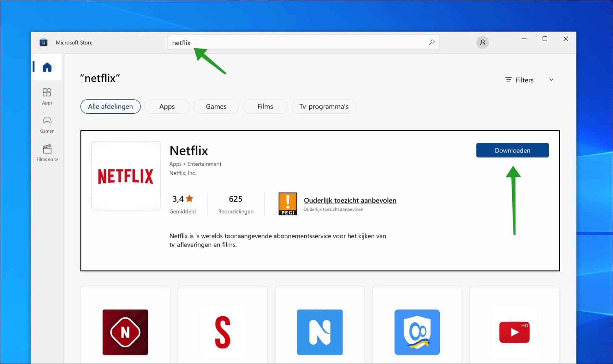Screen dimensions: 613x364
Task: Select the Apps filter chip
Action: pos(167,106)
